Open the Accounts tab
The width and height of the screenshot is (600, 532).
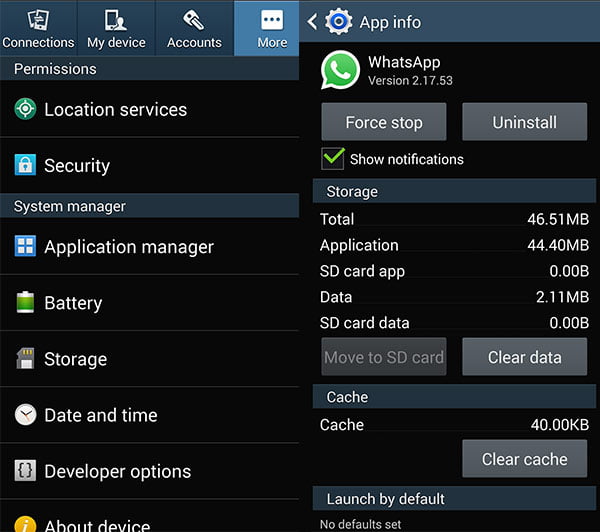tap(194, 28)
